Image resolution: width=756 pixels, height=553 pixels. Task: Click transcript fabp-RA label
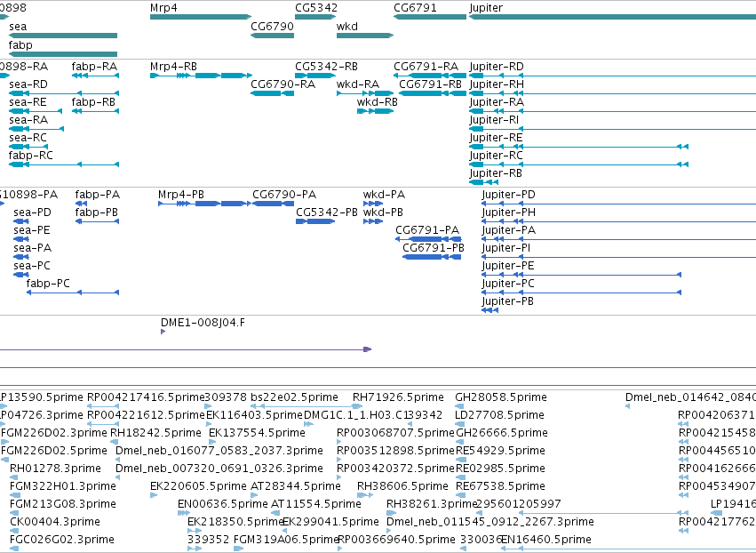94,66
